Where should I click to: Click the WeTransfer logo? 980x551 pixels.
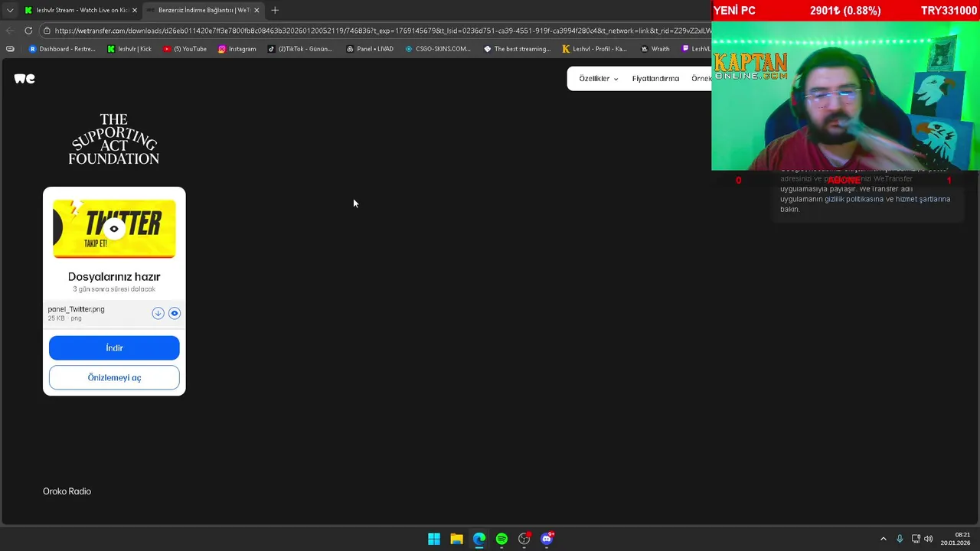coord(24,78)
